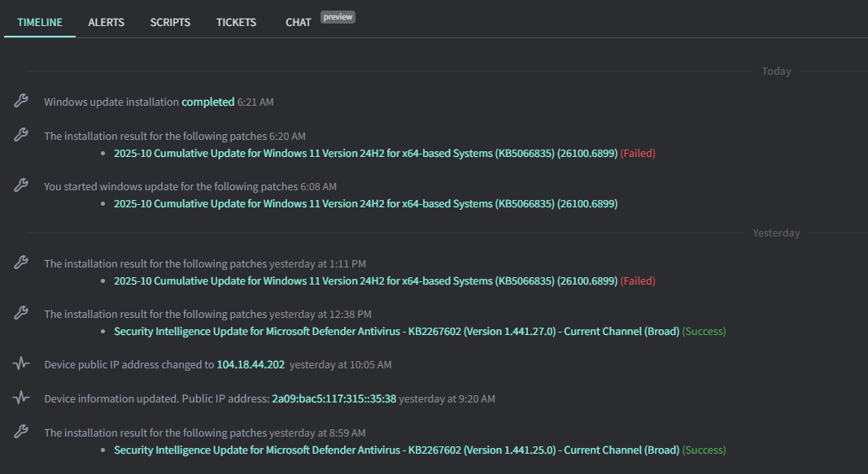Image resolution: width=868 pixels, height=474 pixels.
Task: Click wrench icon beside Windows update completed entry
Action: click(21, 101)
